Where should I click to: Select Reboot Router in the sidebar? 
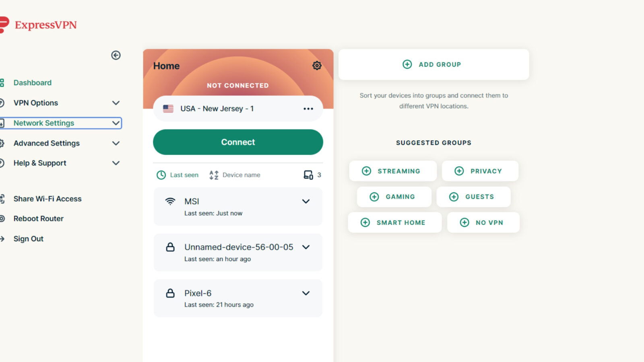(x=39, y=219)
